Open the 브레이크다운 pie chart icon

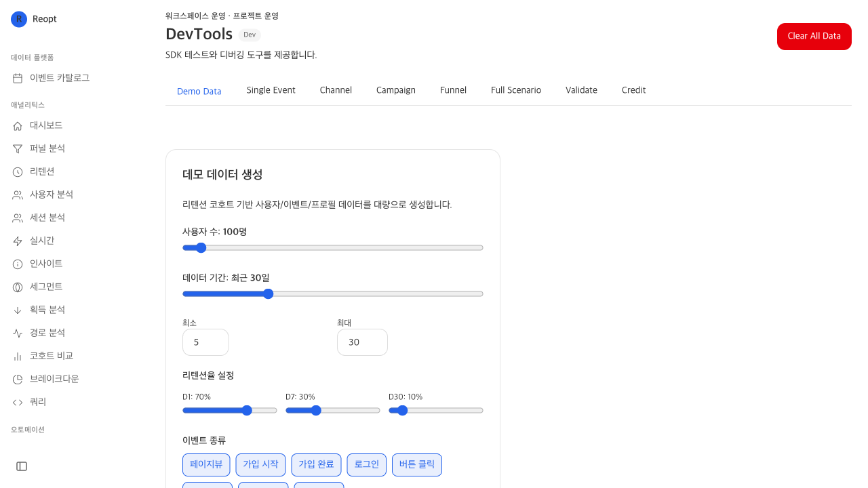click(x=18, y=379)
